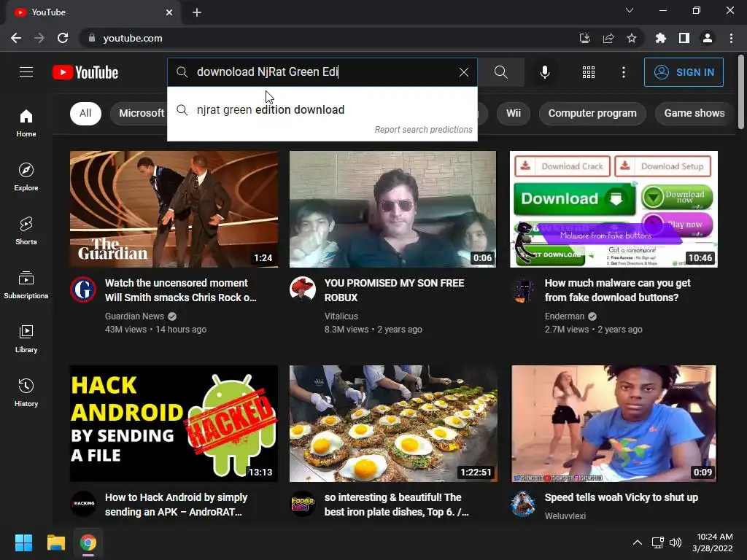Viewport: 747px width, 560px height.
Task: Open Chrome extensions puzzle icon
Action: 660,38
